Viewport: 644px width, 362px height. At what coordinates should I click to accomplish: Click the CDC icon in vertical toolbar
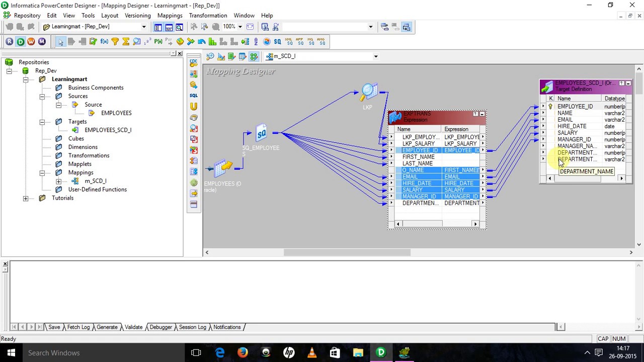tap(194, 63)
